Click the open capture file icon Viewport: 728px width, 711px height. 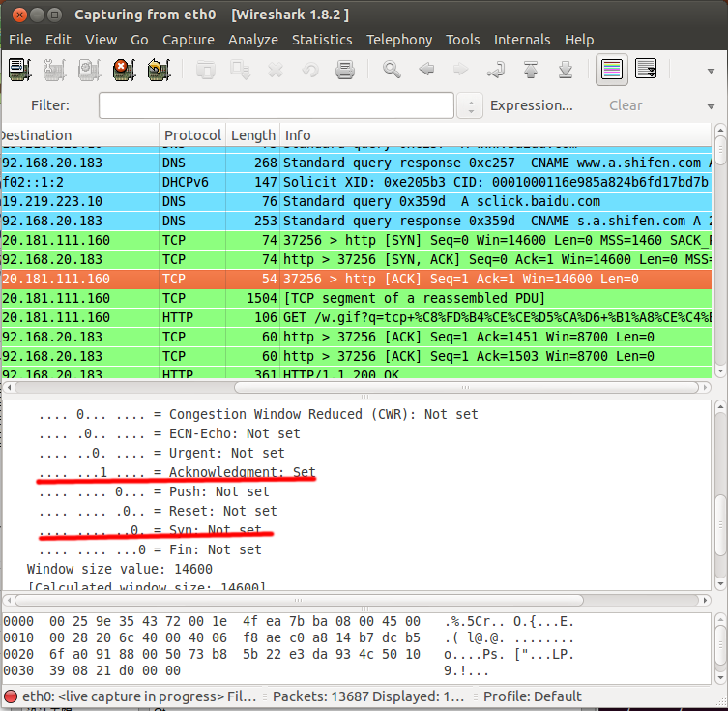coord(206,70)
